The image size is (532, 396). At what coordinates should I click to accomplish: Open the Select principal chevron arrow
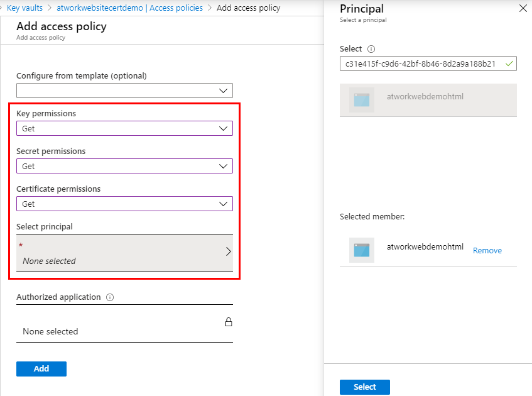tap(228, 251)
